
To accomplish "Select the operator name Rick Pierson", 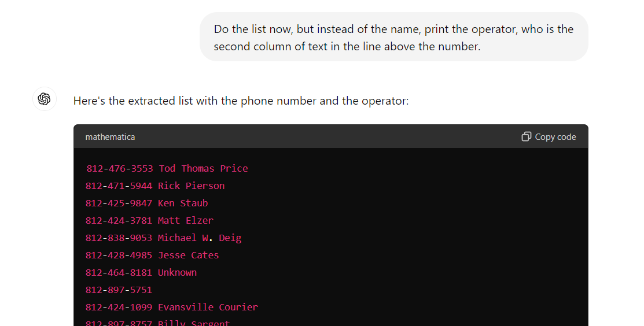I will point(191,186).
